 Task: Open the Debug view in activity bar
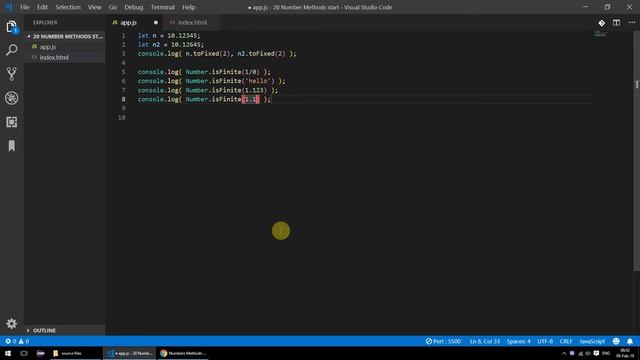[x=11, y=98]
